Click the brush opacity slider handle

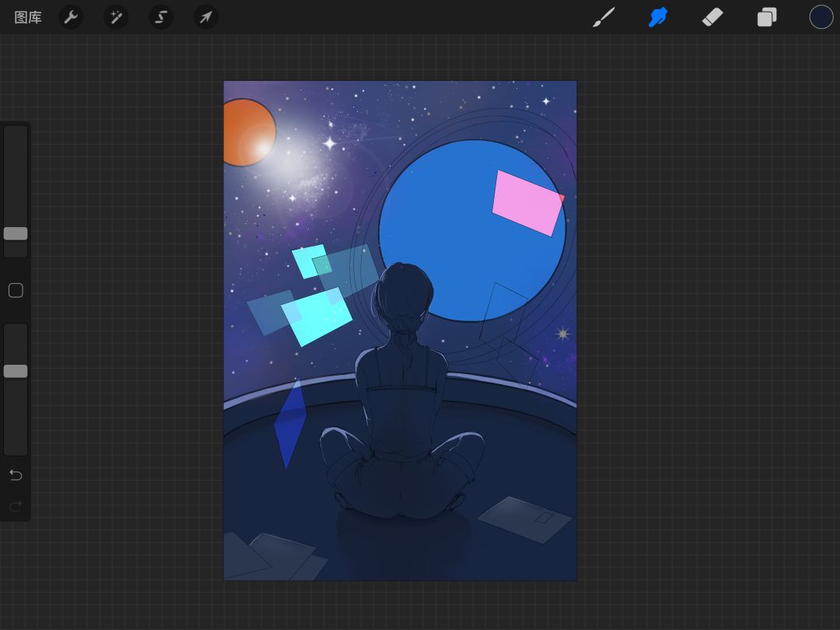point(16,371)
